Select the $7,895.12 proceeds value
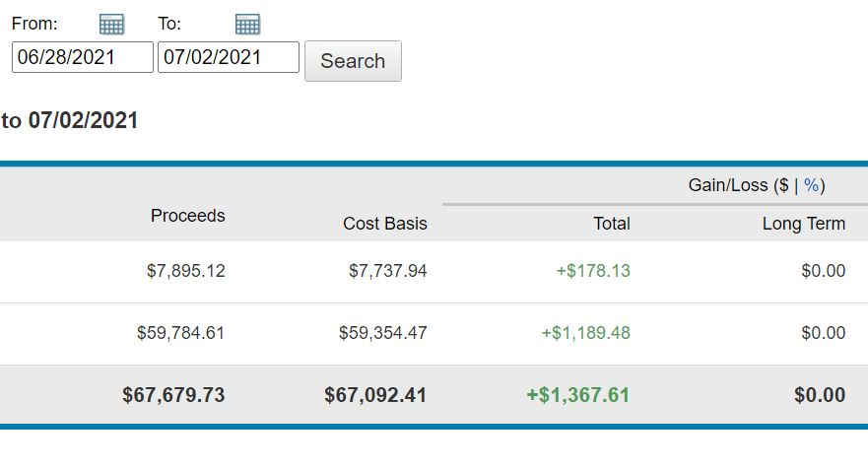 [181, 271]
